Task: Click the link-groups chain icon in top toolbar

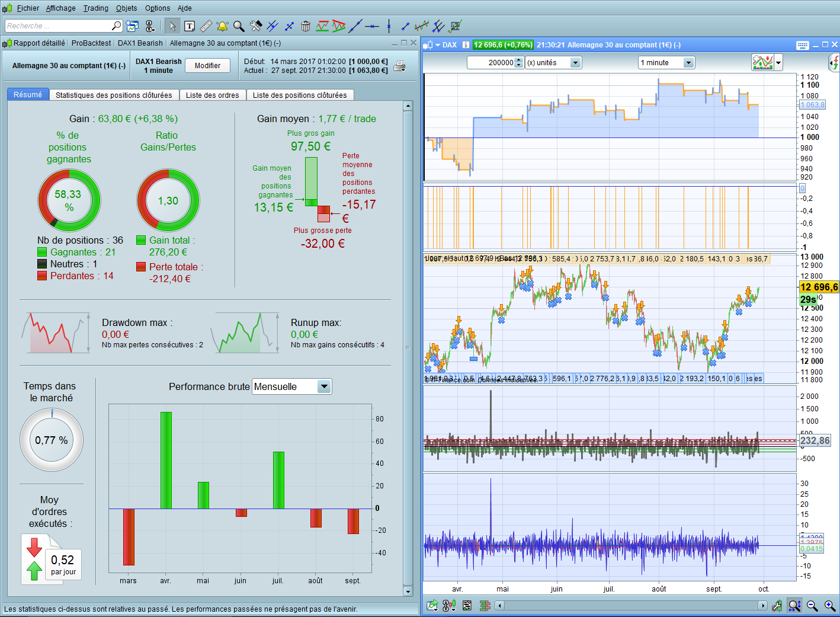Action: pos(149,26)
